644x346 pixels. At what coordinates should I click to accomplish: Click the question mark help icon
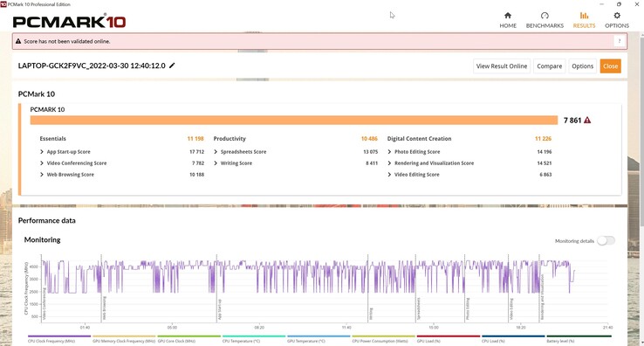tap(620, 41)
